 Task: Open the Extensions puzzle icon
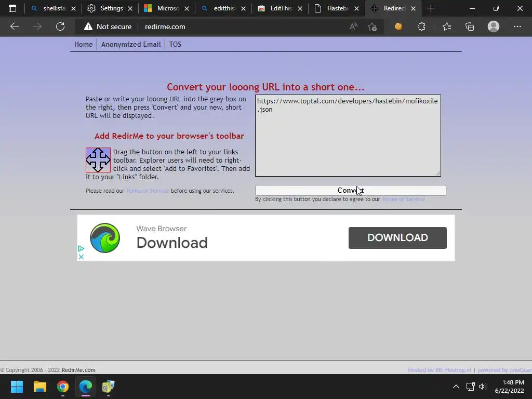421,26
